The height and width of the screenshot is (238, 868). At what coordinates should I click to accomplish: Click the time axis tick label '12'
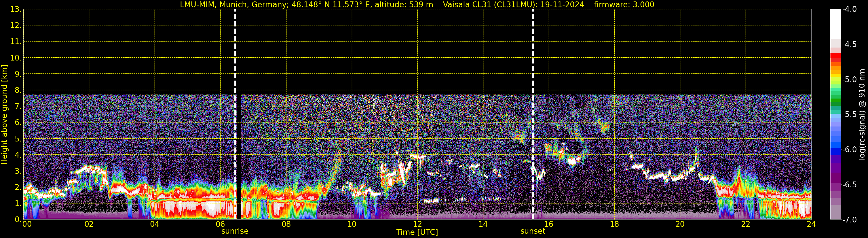click(x=417, y=224)
